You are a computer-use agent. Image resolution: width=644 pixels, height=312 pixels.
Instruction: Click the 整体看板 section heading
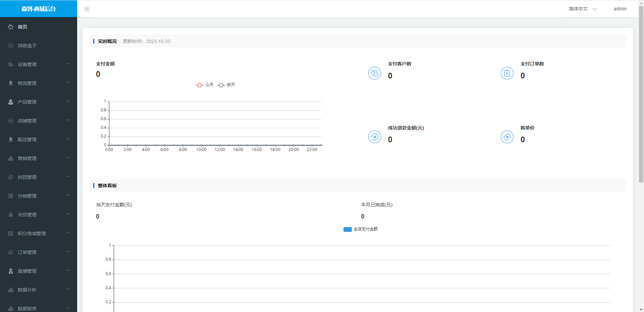(107, 186)
